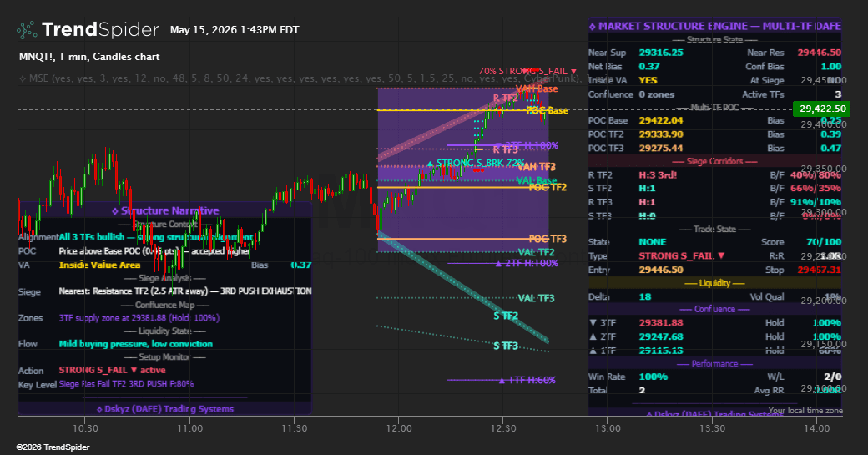Click the S TF2 B/F value 66%/35%
The image size is (868, 455).
(x=815, y=188)
